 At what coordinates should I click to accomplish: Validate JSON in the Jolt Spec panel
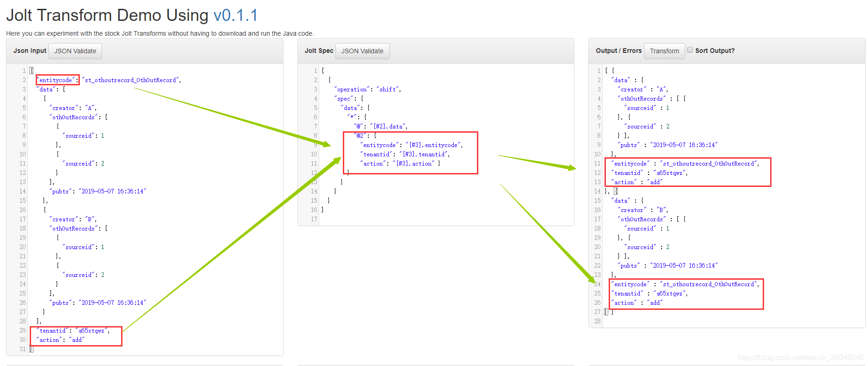click(x=362, y=51)
